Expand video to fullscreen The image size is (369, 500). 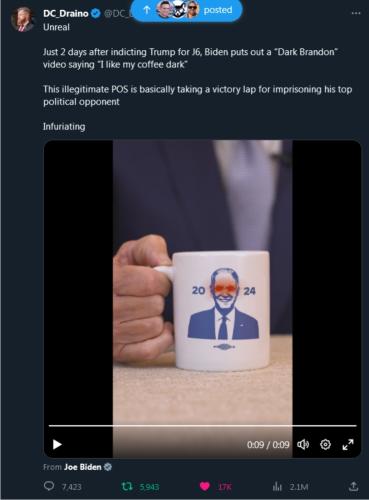click(x=348, y=444)
